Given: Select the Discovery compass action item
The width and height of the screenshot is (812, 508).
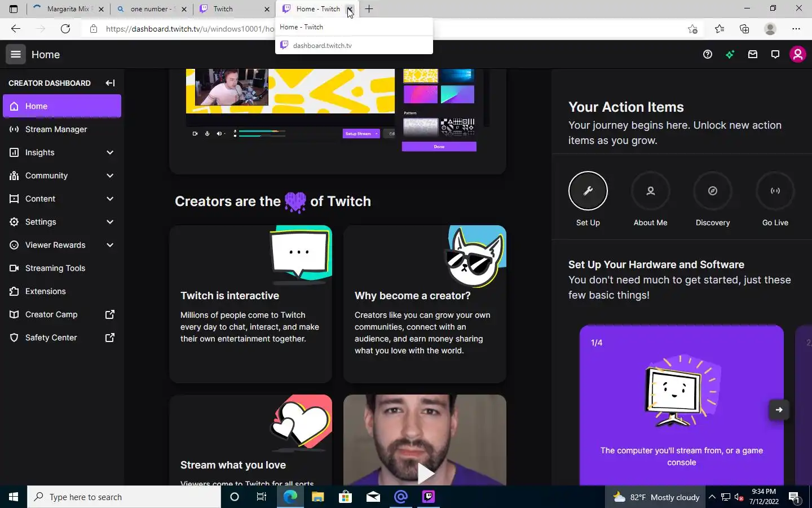Looking at the screenshot, I should coord(713,191).
